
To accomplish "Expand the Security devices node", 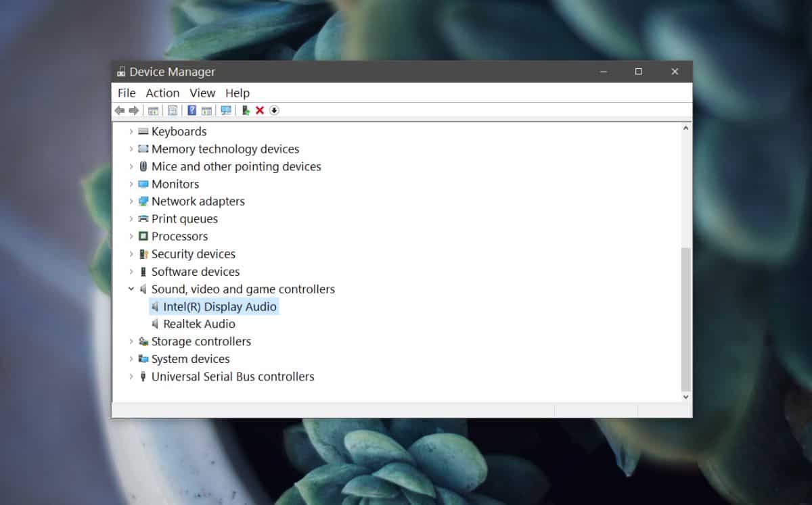I will tap(131, 254).
